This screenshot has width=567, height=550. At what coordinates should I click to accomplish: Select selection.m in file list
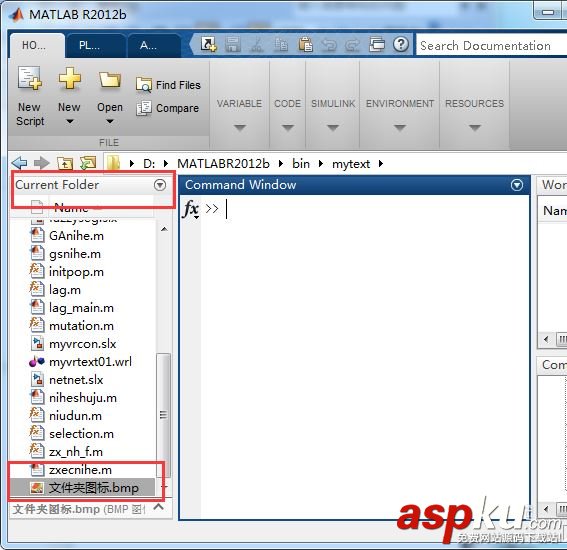pos(81,434)
